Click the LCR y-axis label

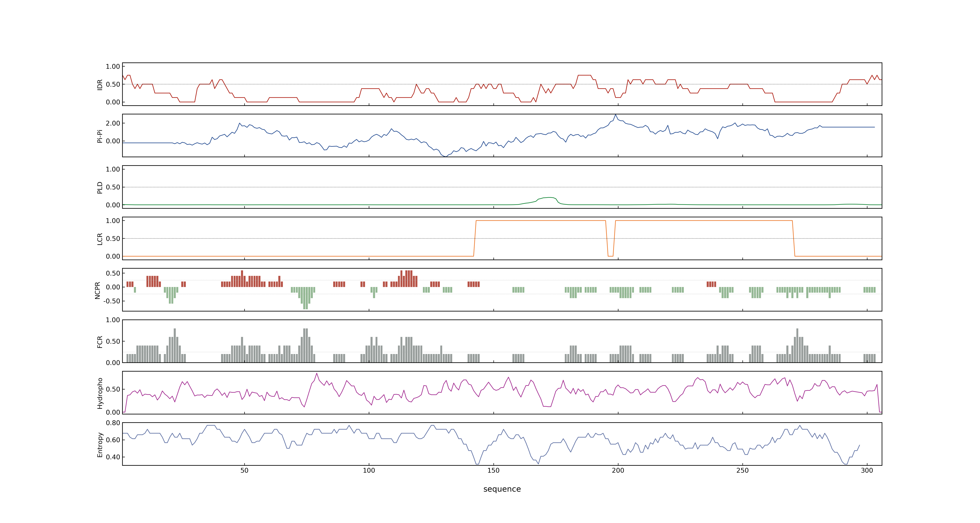100,239
